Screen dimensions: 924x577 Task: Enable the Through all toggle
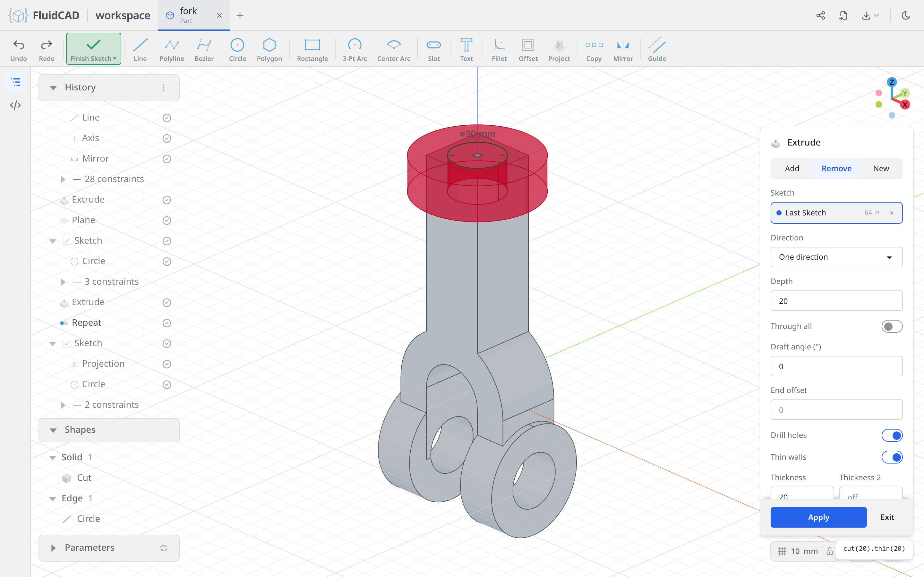coord(892,326)
